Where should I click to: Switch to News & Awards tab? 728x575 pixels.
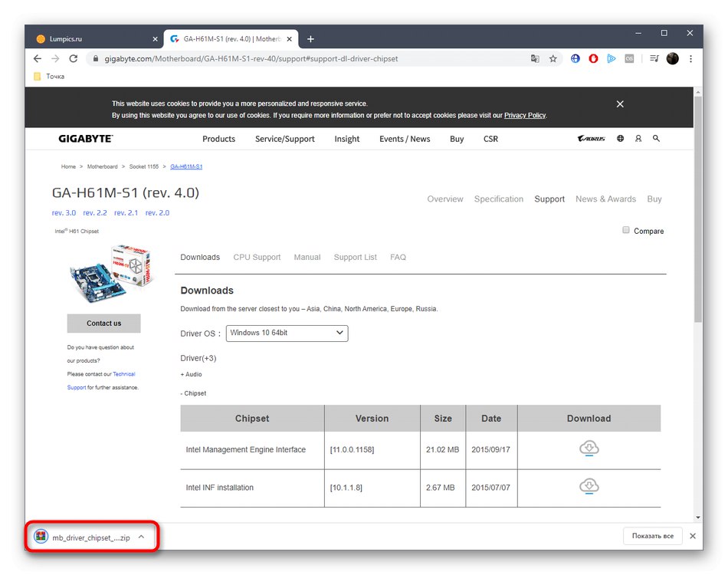pyautogui.click(x=606, y=199)
